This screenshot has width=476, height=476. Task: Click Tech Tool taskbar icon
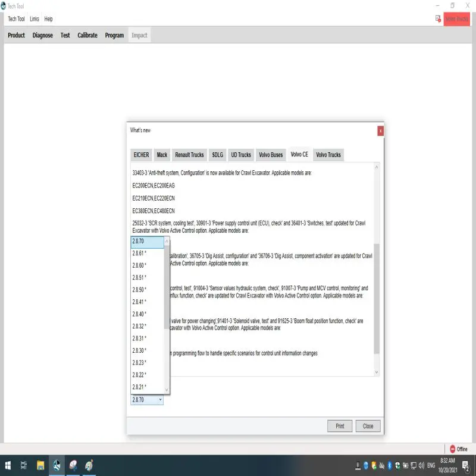tap(57, 465)
